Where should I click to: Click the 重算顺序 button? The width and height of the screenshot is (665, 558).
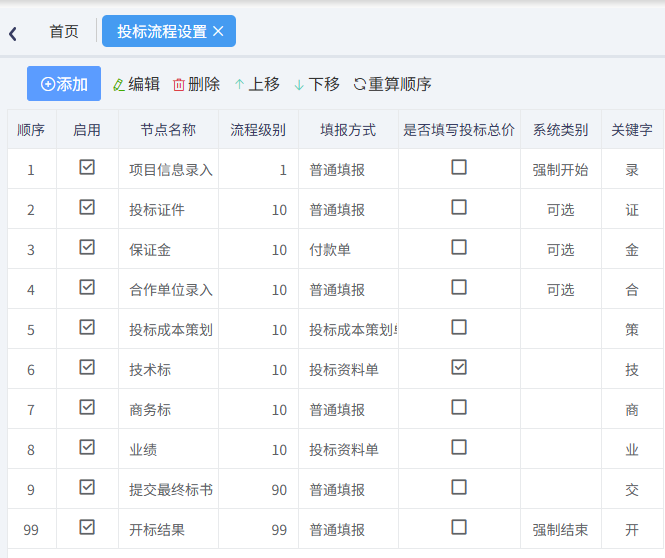point(392,84)
